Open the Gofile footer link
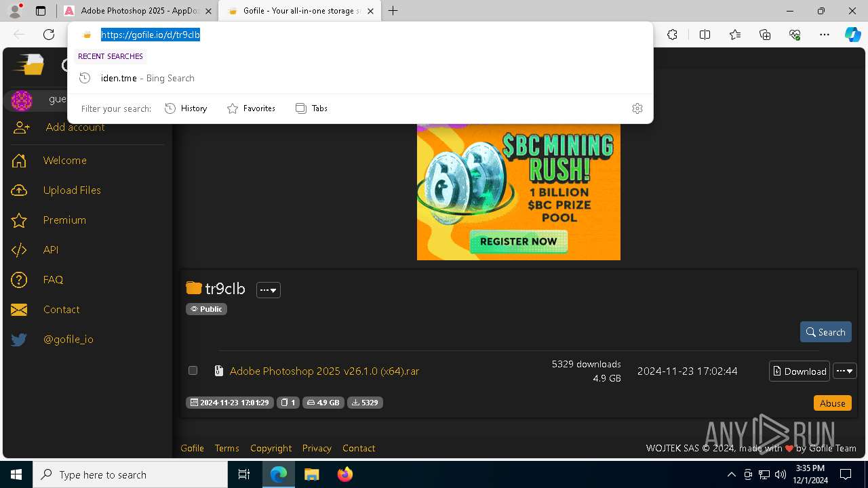This screenshot has height=488, width=868. [192, 448]
